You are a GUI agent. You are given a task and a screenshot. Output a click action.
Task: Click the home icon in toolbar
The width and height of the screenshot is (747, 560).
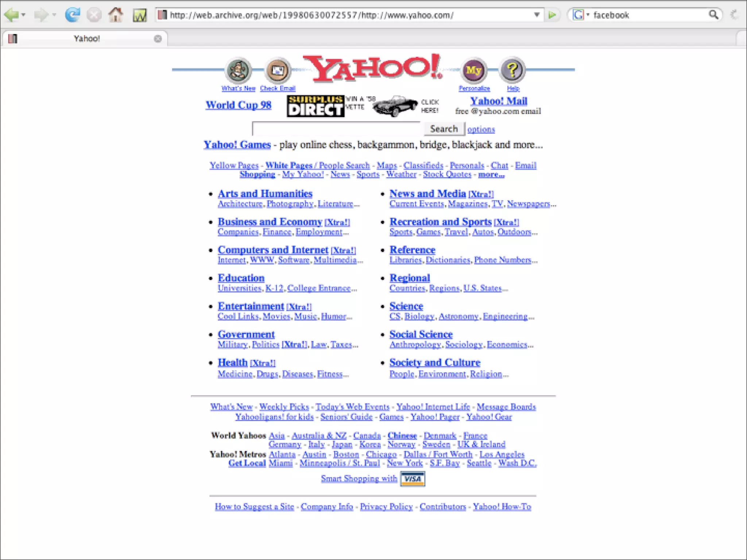click(116, 15)
